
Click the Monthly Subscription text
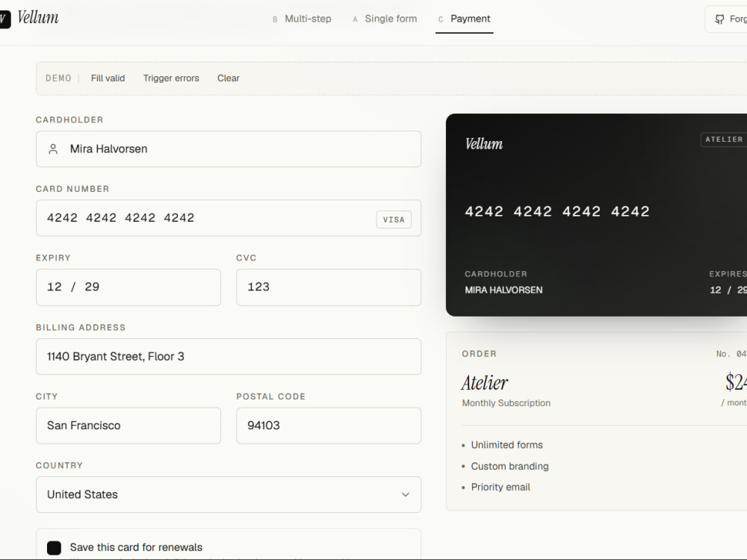point(506,403)
